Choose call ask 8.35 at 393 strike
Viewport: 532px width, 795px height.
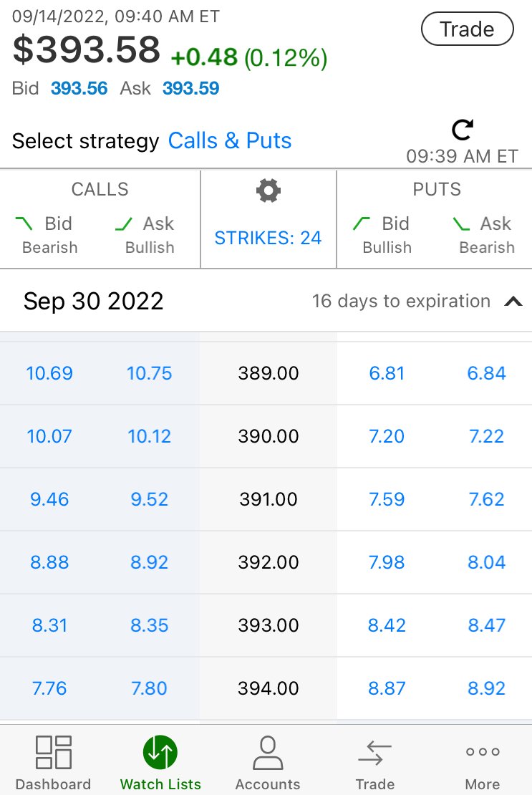149,625
